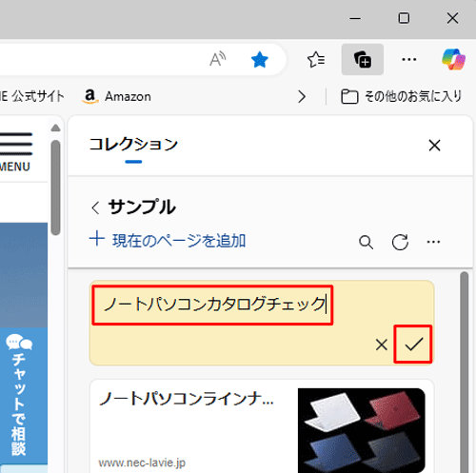Screen dimensions: 476x473
Task: Open the hamburger MENU on the webpage
Action: tap(16, 152)
